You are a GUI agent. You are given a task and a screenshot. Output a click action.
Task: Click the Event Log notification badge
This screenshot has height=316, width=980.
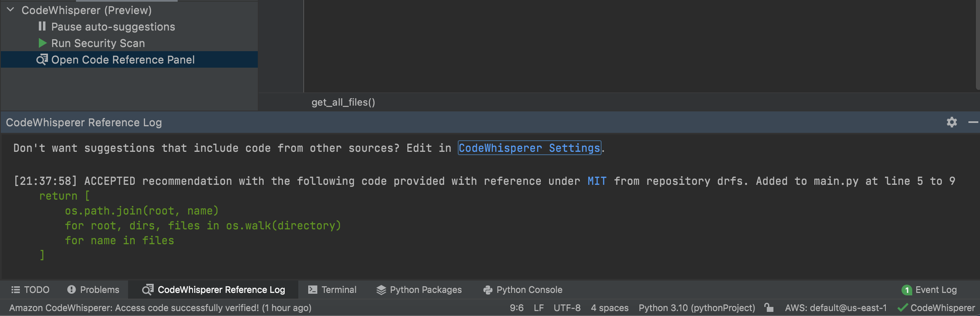(x=906, y=290)
